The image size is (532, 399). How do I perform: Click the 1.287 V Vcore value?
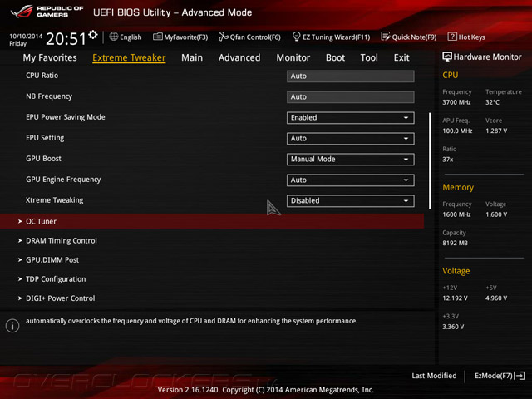point(496,131)
